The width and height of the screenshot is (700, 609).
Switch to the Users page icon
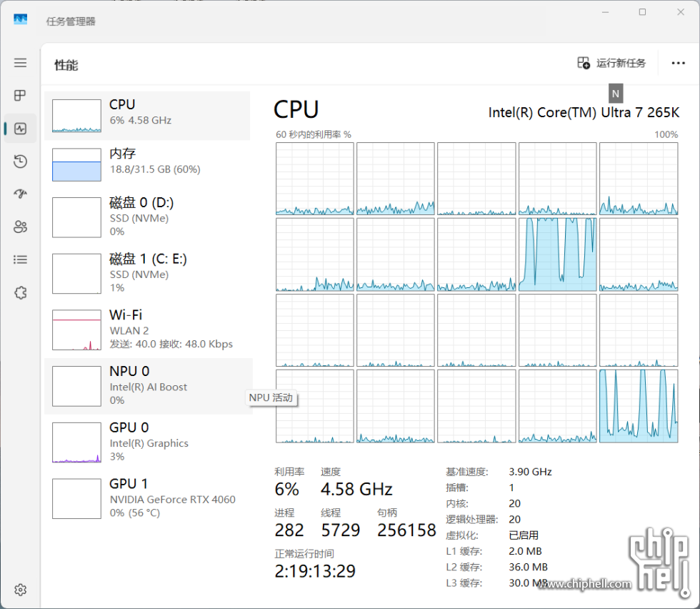(20, 227)
